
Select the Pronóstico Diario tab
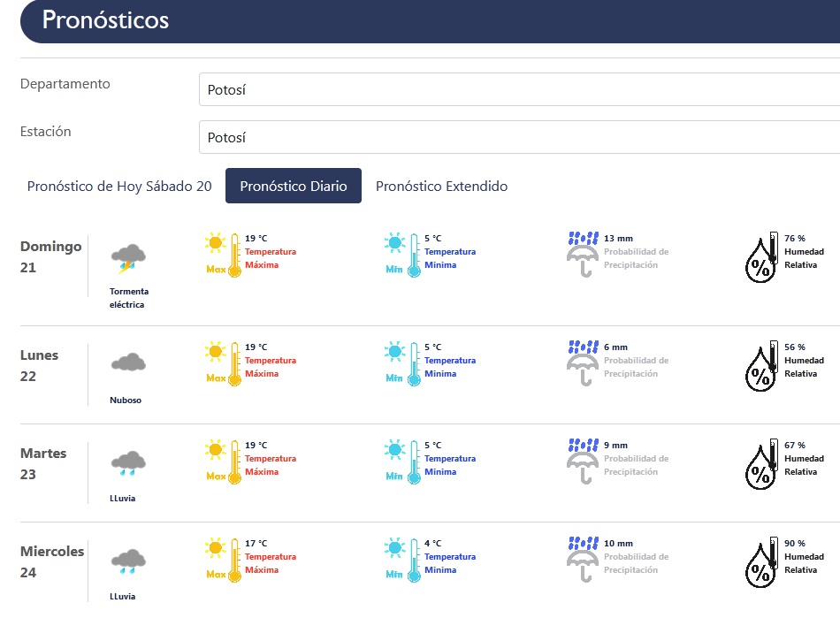coord(294,187)
